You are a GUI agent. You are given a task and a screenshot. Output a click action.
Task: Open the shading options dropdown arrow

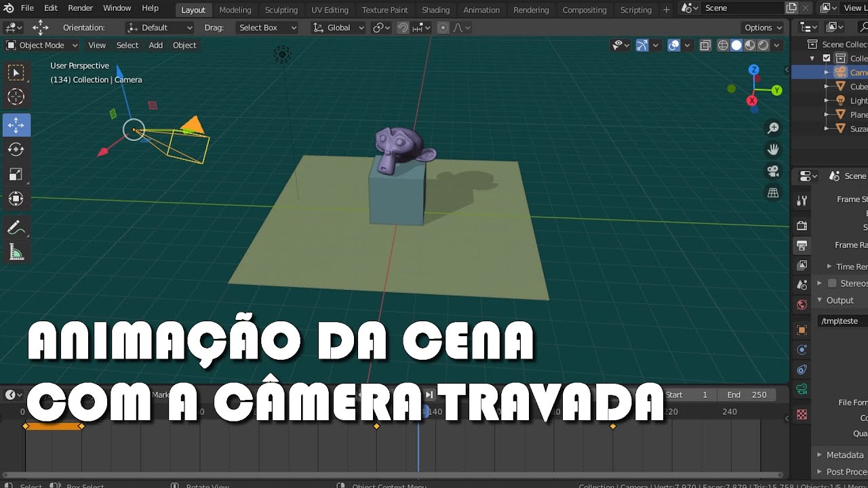point(777,45)
